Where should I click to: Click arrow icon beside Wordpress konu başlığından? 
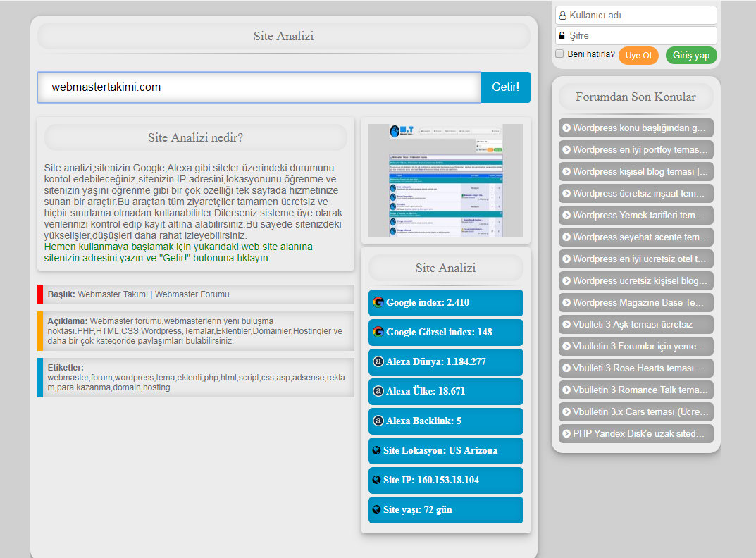[566, 128]
